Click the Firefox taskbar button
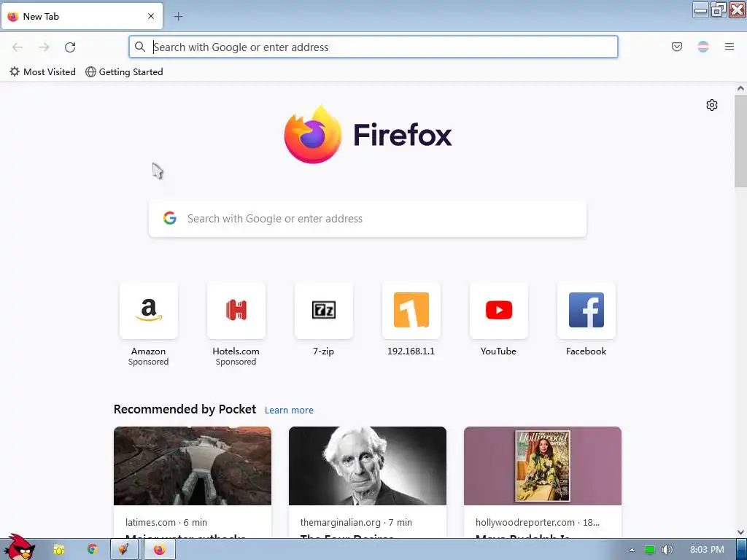The height and width of the screenshot is (560, 747). click(160, 550)
